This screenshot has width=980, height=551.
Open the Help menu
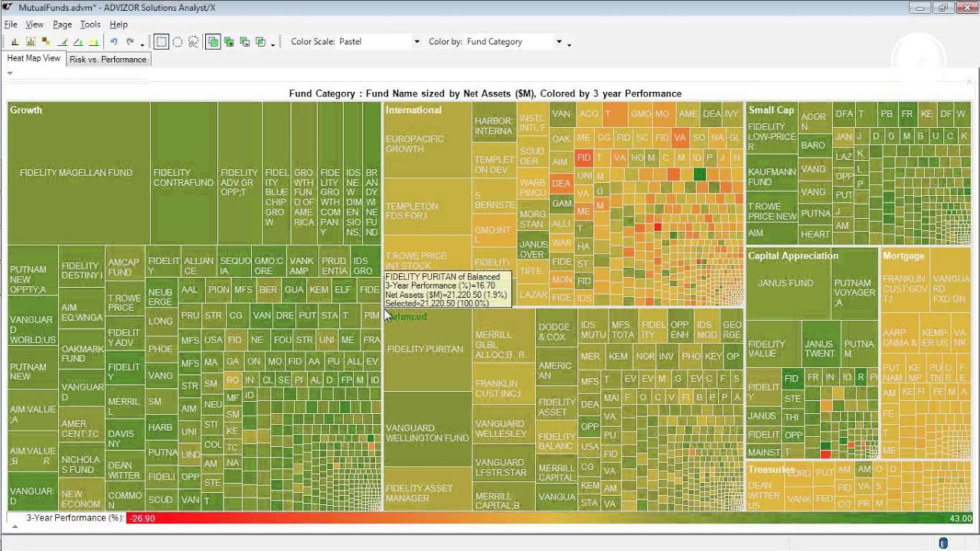[x=118, y=24]
